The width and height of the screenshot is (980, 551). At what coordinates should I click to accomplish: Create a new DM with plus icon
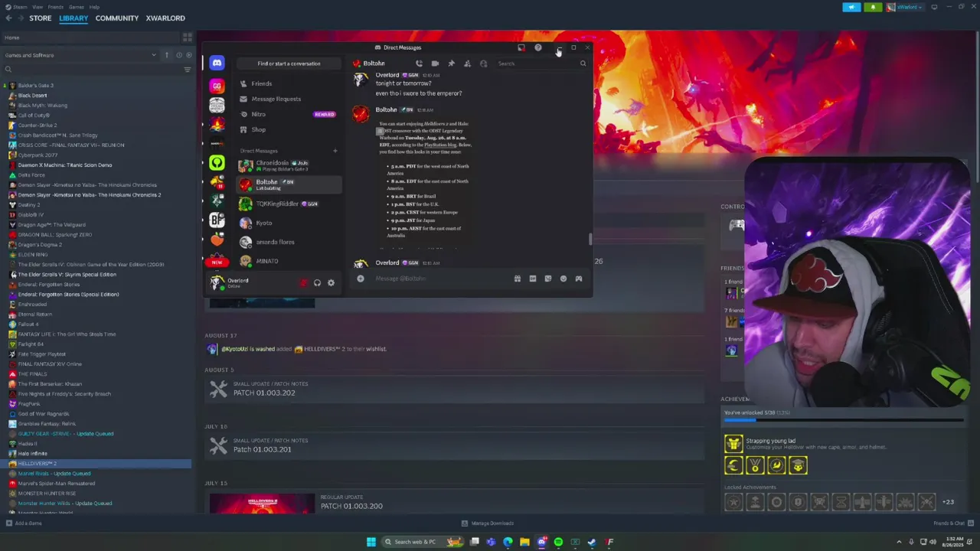tap(335, 151)
